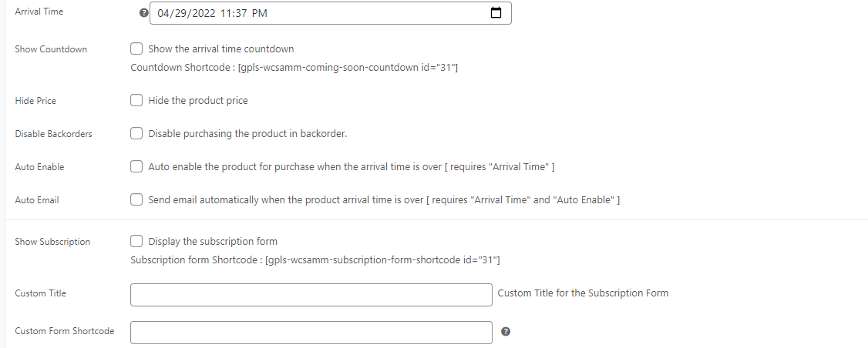This screenshot has width=868, height=348.
Task: Click the Countdown Shortcode text
Action: click(x=294, y=68)
